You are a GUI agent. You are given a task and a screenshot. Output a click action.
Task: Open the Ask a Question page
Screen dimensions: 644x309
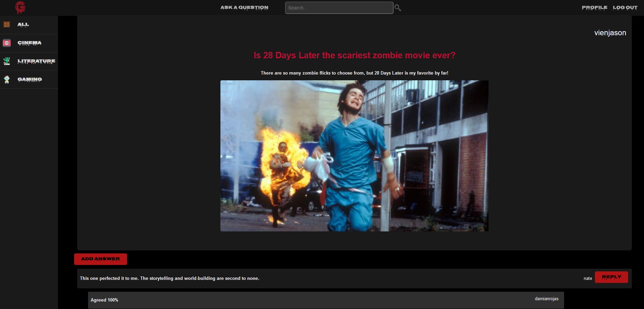coord(244,7)
